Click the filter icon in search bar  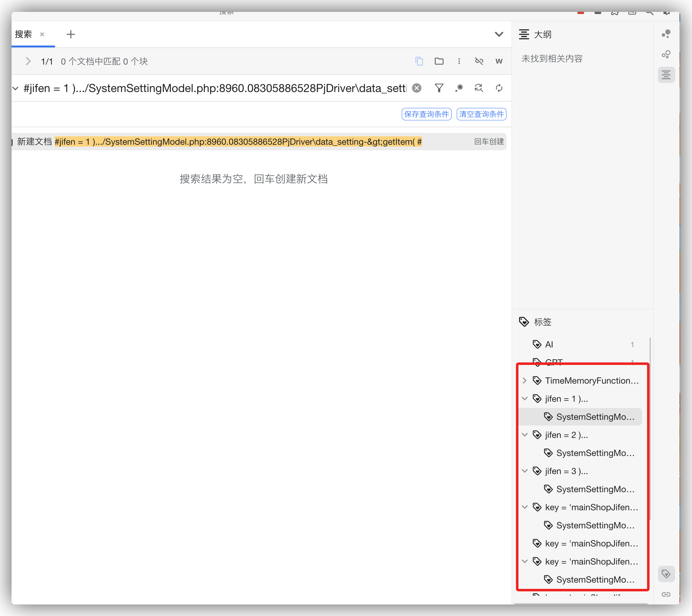click(x=439, y=88)
